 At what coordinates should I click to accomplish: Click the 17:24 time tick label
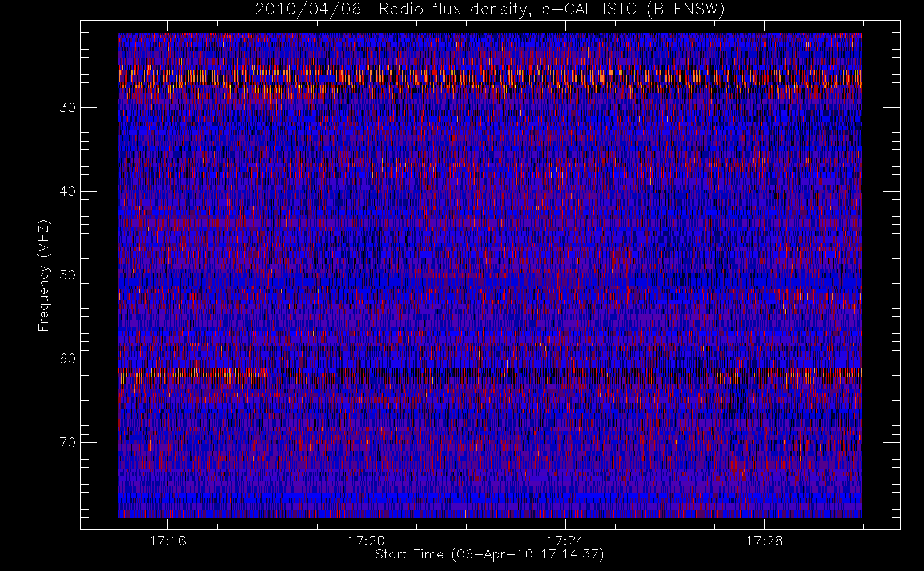[x=565, y=541]
